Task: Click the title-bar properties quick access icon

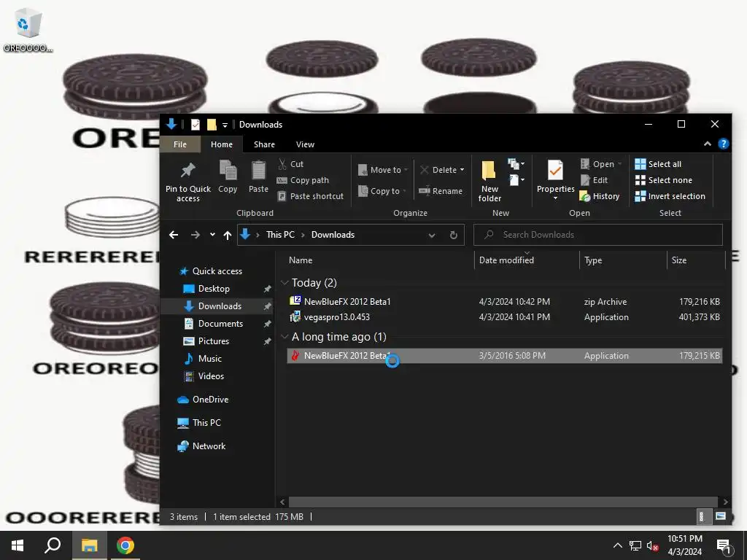Action: tap(196, 124)
